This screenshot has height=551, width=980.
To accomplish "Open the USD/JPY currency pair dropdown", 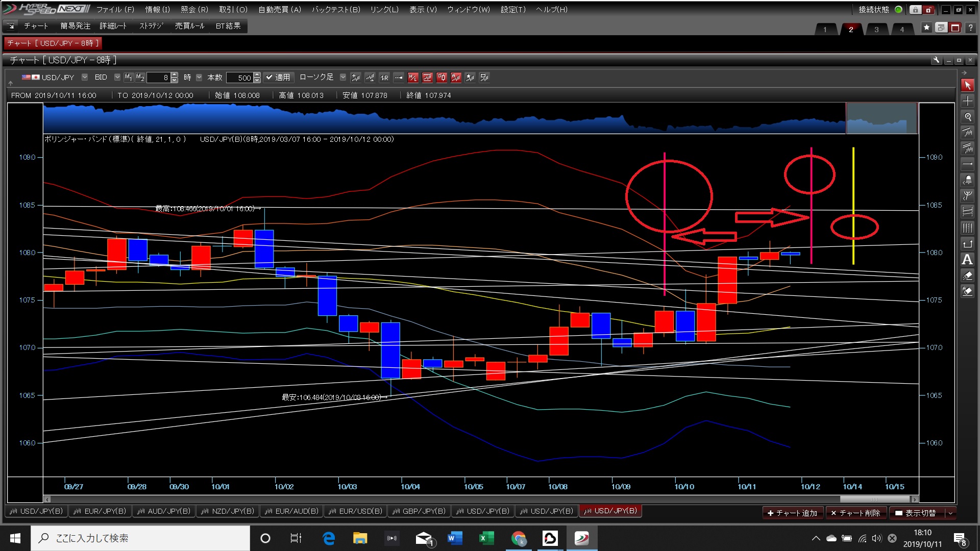I will point(85,78).
